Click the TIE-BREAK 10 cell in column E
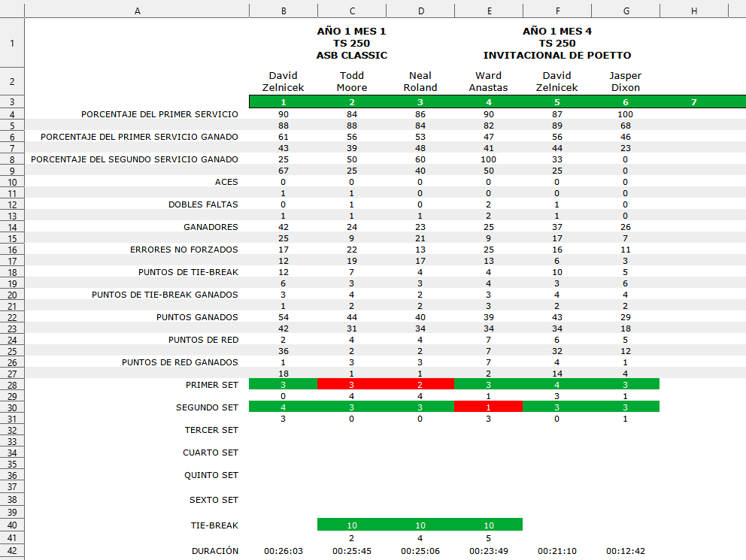The width and height of the screenshot is (746, 560). (489, 525)
